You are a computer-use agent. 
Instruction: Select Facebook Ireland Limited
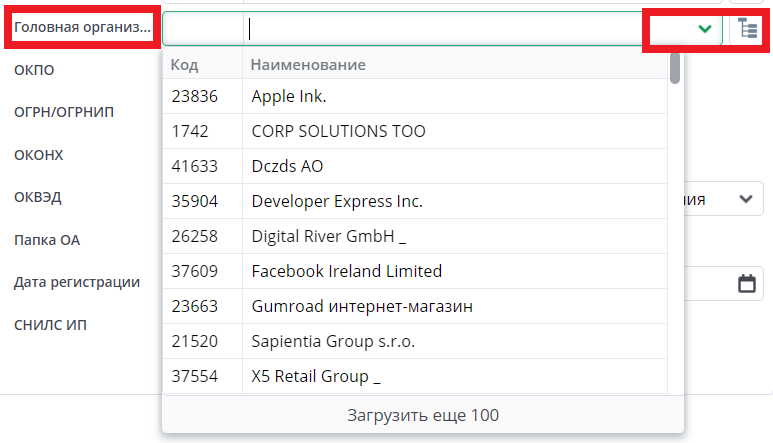pos(346,271)
